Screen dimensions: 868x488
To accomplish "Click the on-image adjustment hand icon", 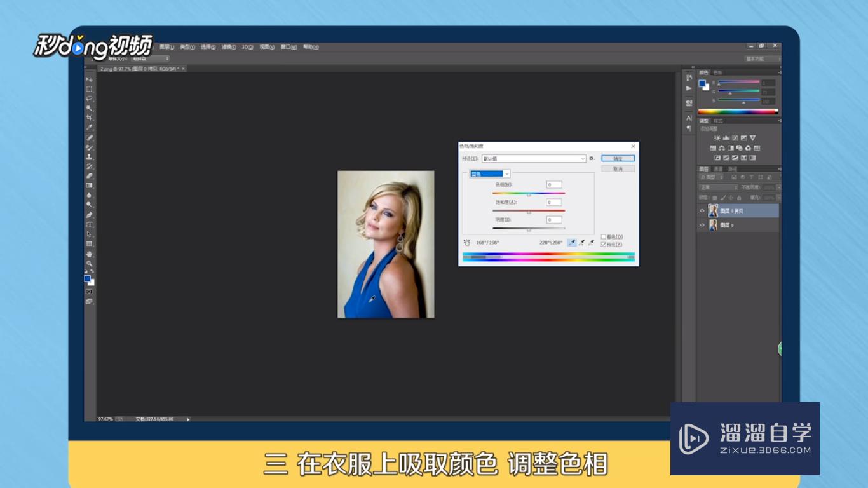I will click(x=467, y=243).
